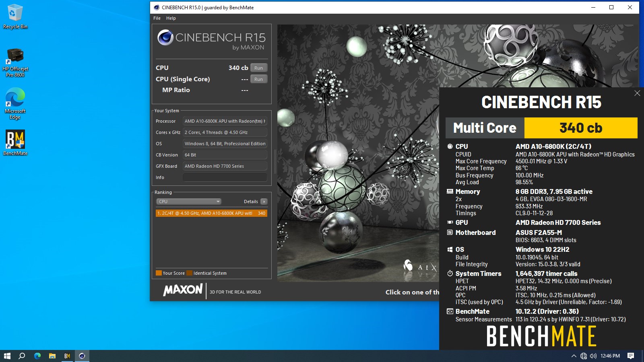Click '4500.01 MHz @ 1.33 V' value
The height and width of the screenshot is (362, 644).
pyautogui.click(x=541, y=161)
